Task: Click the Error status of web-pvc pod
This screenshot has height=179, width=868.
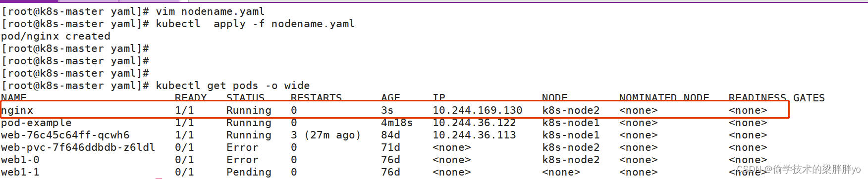Action: 242,147
